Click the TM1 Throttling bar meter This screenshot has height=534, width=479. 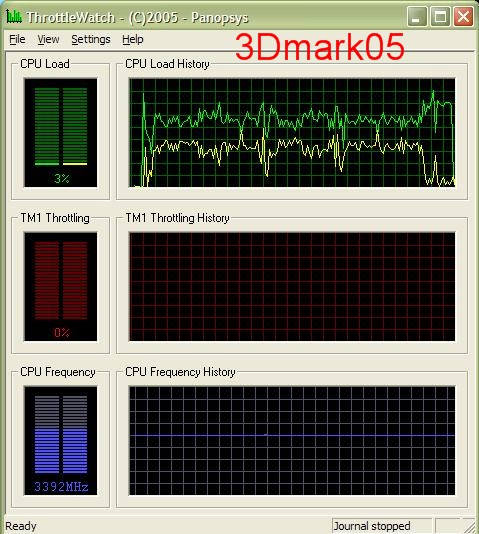(61, 286)
